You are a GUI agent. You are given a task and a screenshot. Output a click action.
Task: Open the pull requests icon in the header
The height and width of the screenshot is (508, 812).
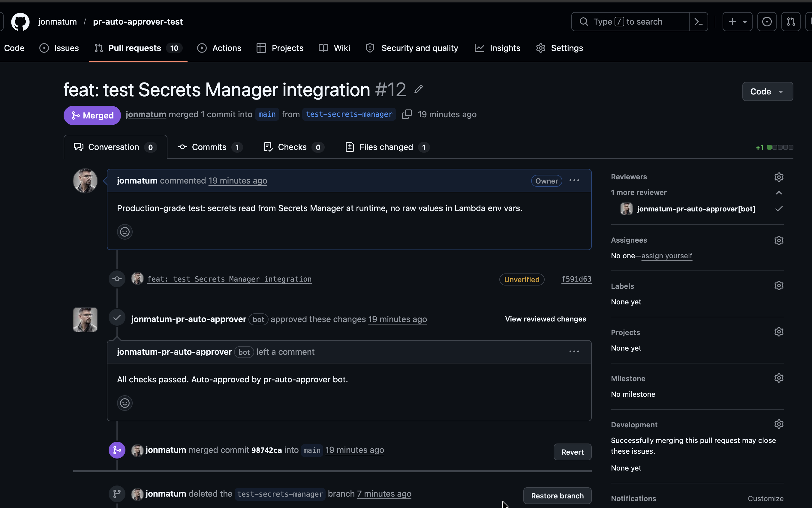click(791, 22)
